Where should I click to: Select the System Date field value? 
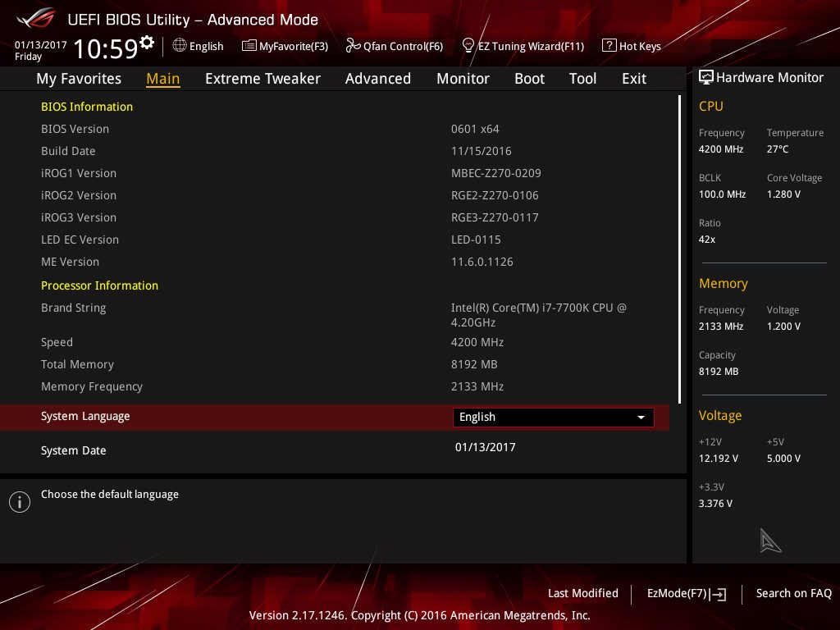pyautogui.click(x=486, y=447)
